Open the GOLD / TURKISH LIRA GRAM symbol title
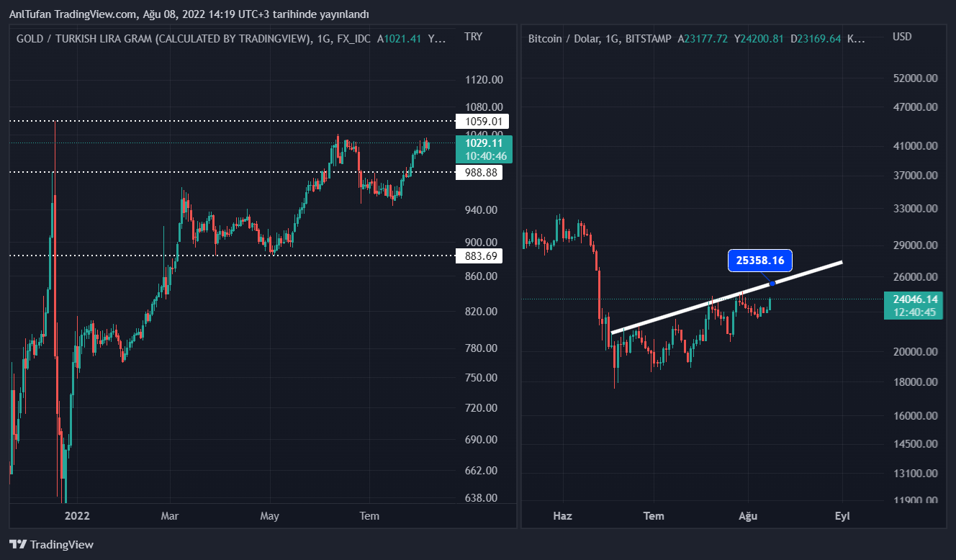Screen dimensions: 956x560 [x=163, y=39]
